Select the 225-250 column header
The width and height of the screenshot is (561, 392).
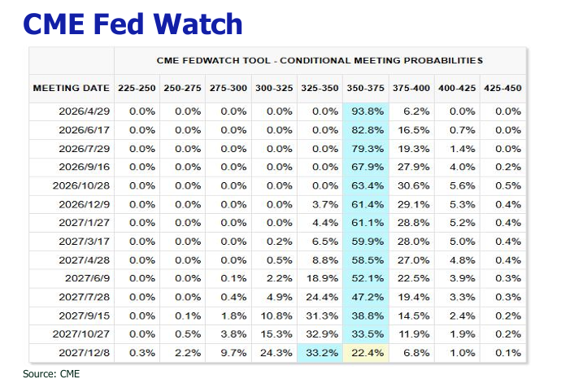137,88
